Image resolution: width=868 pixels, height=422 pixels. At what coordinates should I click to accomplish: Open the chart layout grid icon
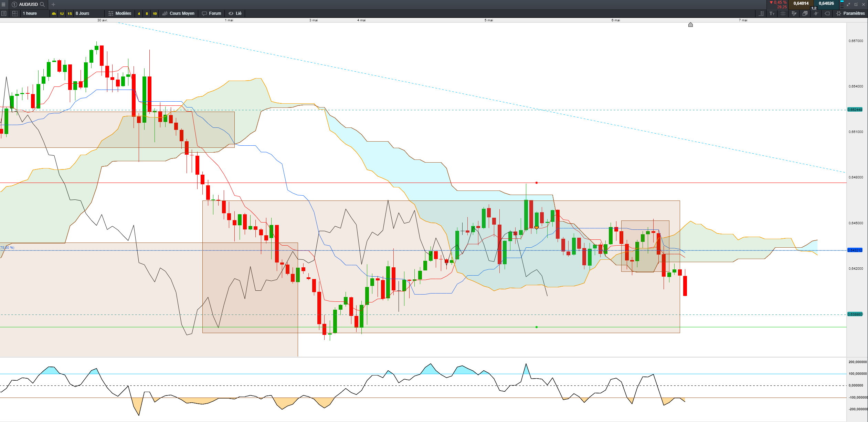pyautogui.click(x=15, y=13)
